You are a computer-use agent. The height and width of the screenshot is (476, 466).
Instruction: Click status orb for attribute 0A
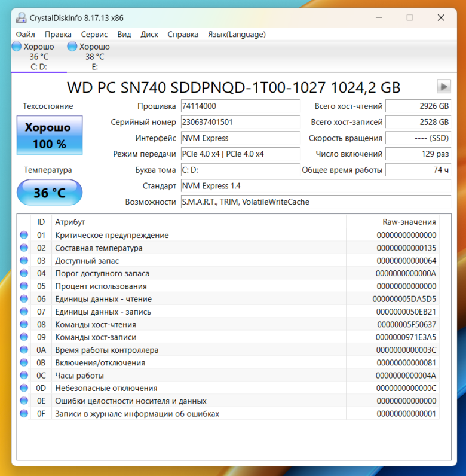point(24,350)
